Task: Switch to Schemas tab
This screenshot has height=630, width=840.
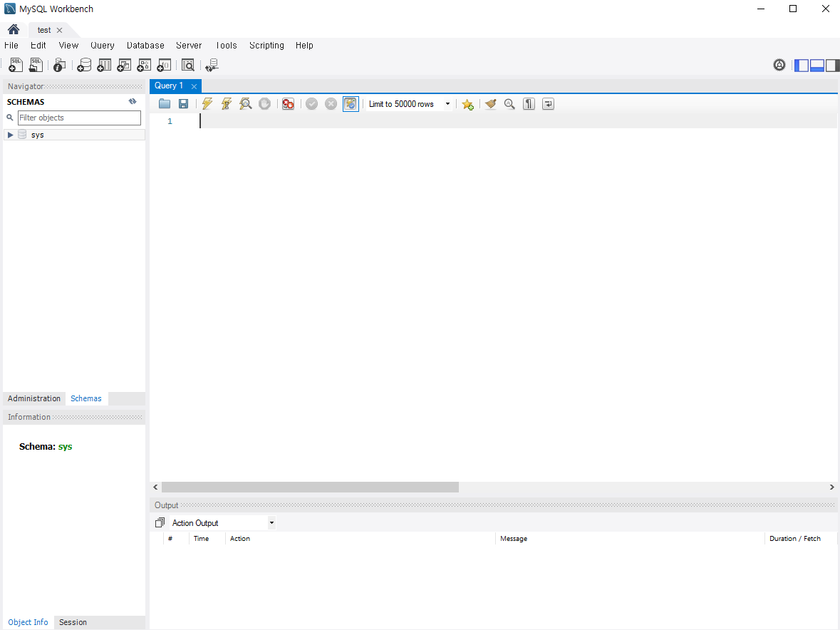Action: [86, 398]
